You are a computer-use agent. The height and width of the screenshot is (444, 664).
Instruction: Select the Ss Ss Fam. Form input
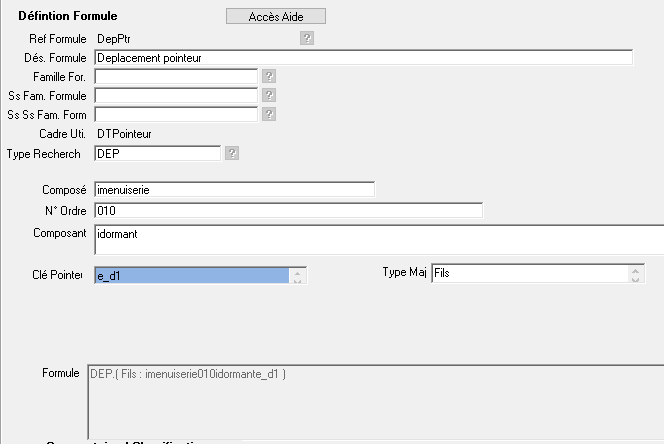pos(176,114)
